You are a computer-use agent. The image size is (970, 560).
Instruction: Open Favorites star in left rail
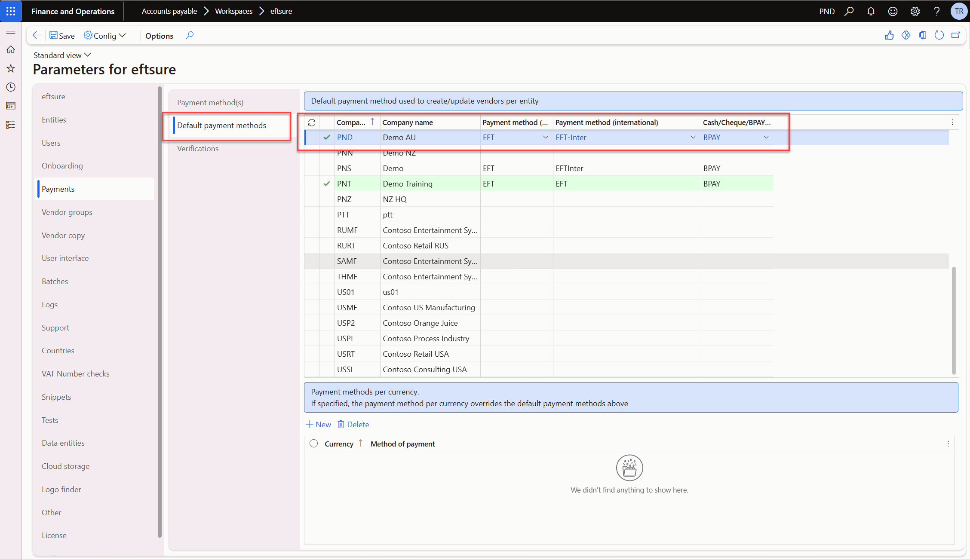tap(11, 68)
